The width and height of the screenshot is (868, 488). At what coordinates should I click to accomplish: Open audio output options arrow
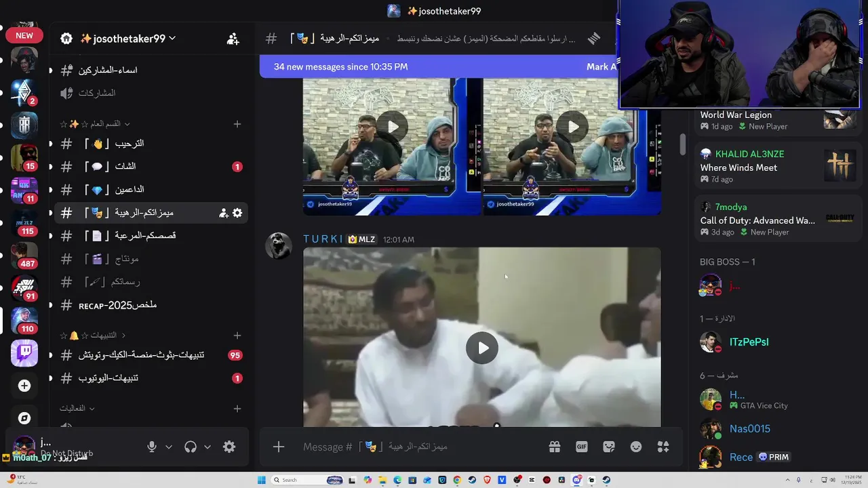pos(208,447)
